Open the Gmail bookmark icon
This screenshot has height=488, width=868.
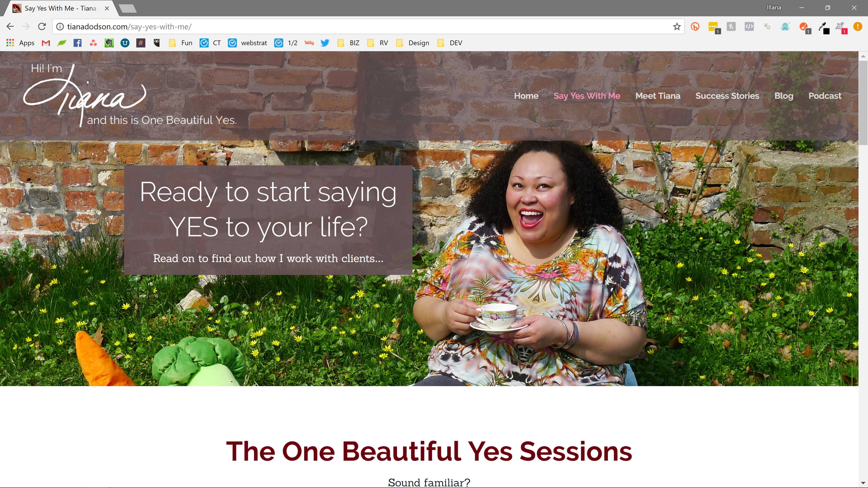coord(46,43)
